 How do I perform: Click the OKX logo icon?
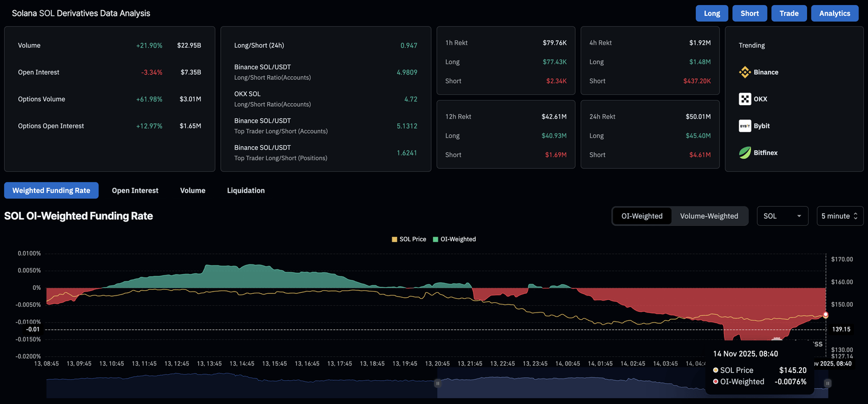(x=745, y=99)
